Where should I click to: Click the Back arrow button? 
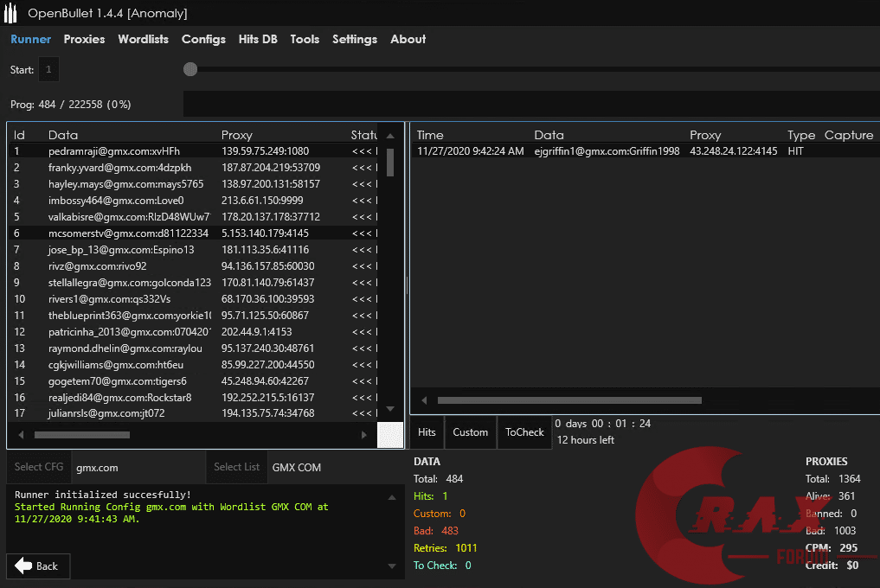point(38,566)
